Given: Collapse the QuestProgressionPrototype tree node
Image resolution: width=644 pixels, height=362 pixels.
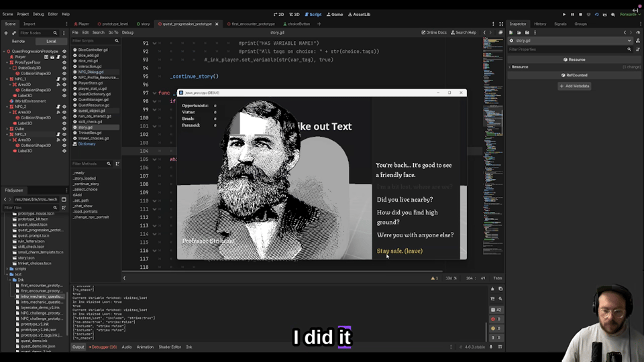Looking at the screenshot, I should pyautogui.click(x=4, y=52).
